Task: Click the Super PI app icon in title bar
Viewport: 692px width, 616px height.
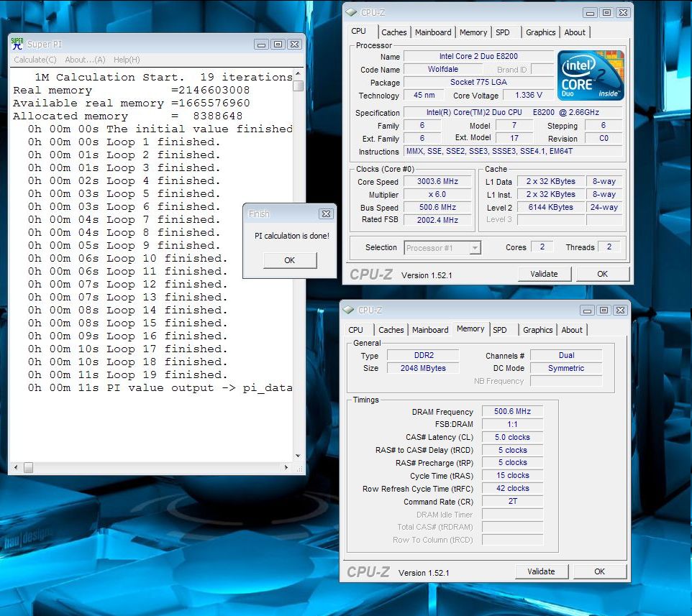Action: click(x=17, y=44)
